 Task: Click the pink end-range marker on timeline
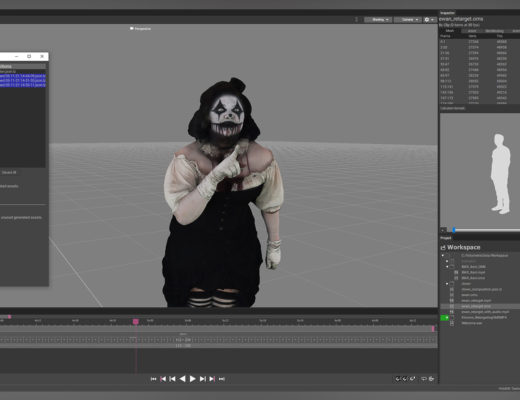point(433,329)
